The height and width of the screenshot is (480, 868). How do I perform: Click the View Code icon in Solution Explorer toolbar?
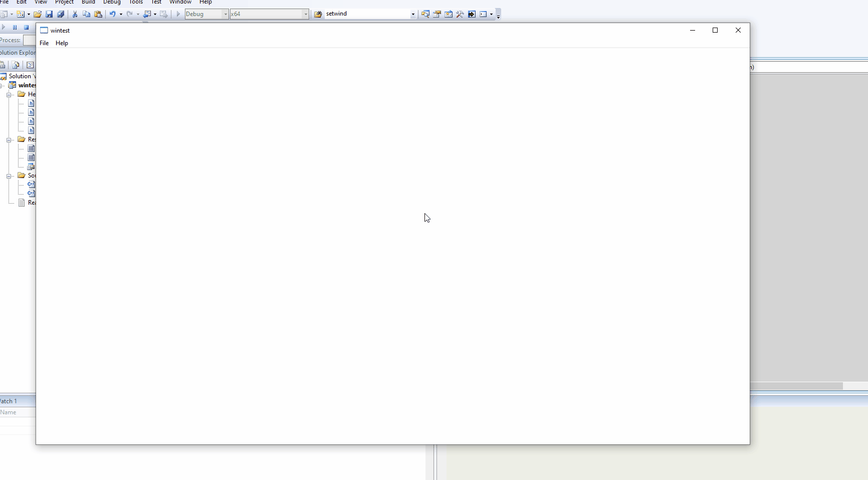(x=30, y=65)
